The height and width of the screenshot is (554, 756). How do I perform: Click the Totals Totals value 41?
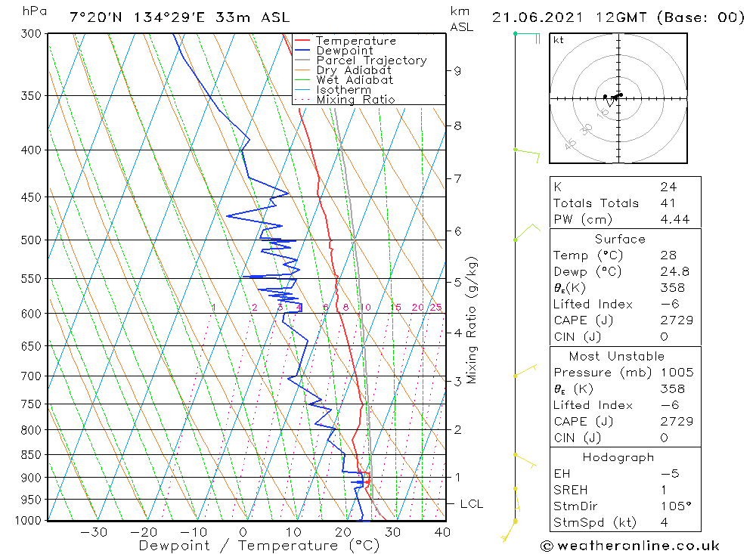668,203
